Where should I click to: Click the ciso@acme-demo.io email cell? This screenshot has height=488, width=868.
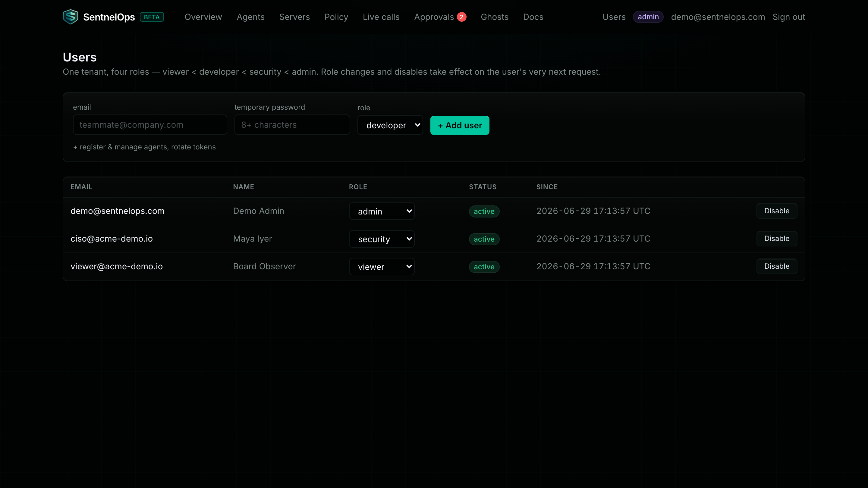coord(112,239)
